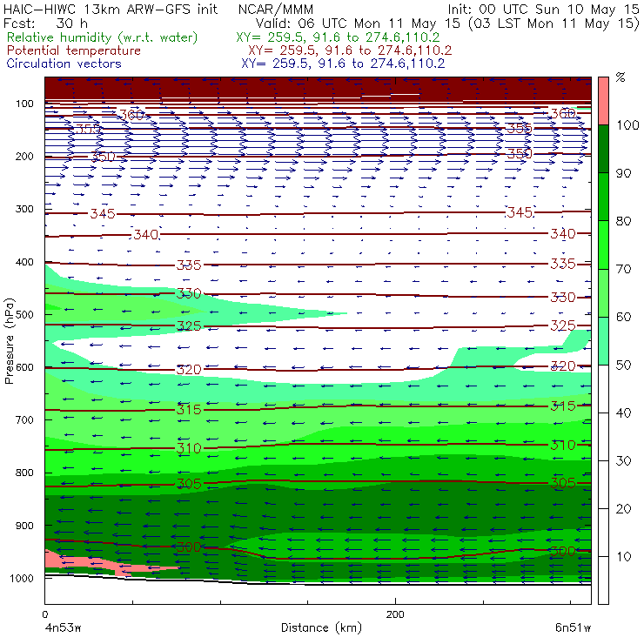The image size is (644, 644).
Task: Click the pink above-100% colorbar segment
Action: 603,101
